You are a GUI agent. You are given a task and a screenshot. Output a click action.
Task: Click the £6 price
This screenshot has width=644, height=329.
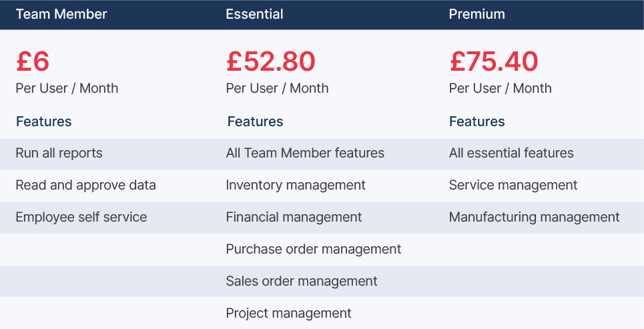coord(33,61)
